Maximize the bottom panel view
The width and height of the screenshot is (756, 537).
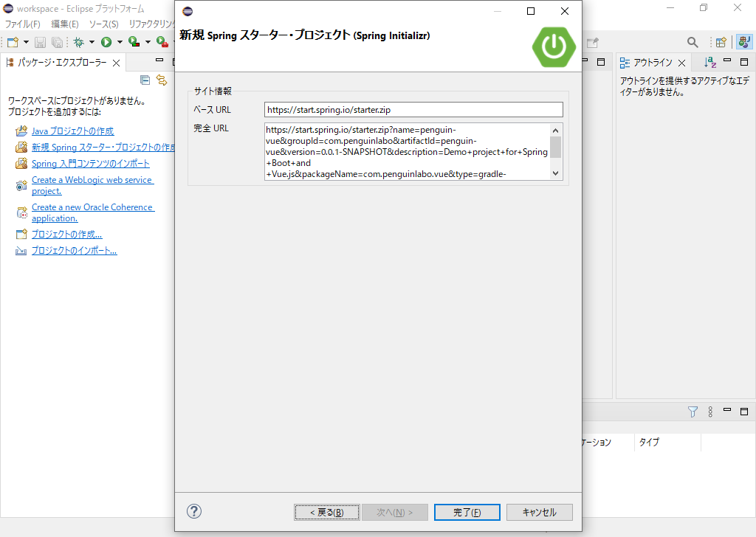(744, 412)
